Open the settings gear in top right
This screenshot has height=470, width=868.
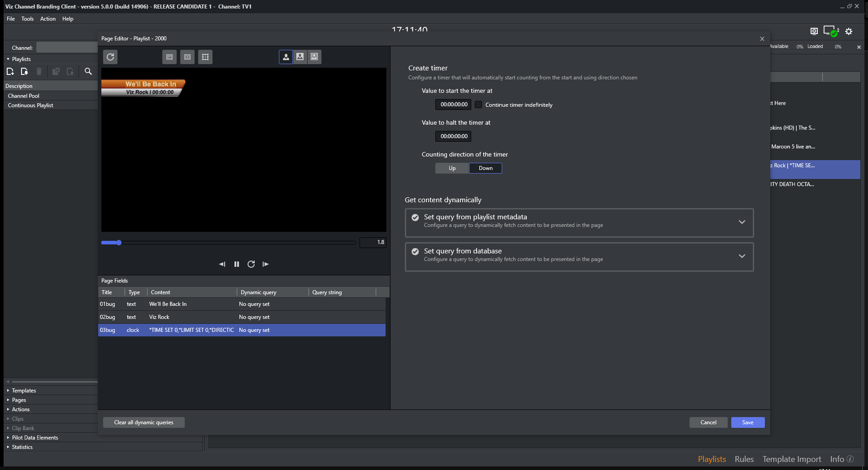849,31
